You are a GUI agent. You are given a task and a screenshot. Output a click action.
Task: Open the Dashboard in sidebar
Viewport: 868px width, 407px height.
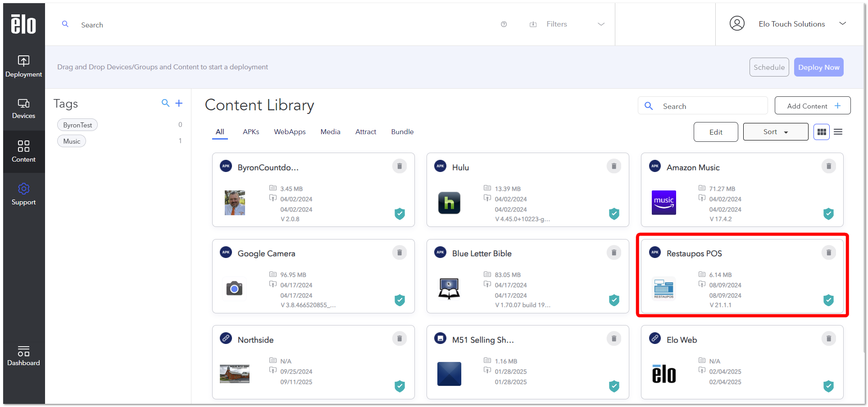coord(23,356)
